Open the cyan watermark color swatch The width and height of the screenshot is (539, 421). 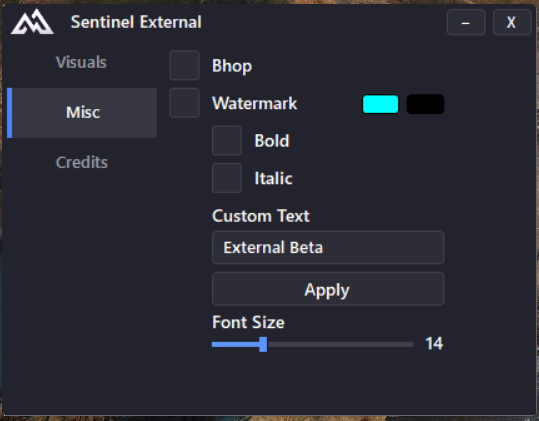pyautogui.click(x=381, y=104)
